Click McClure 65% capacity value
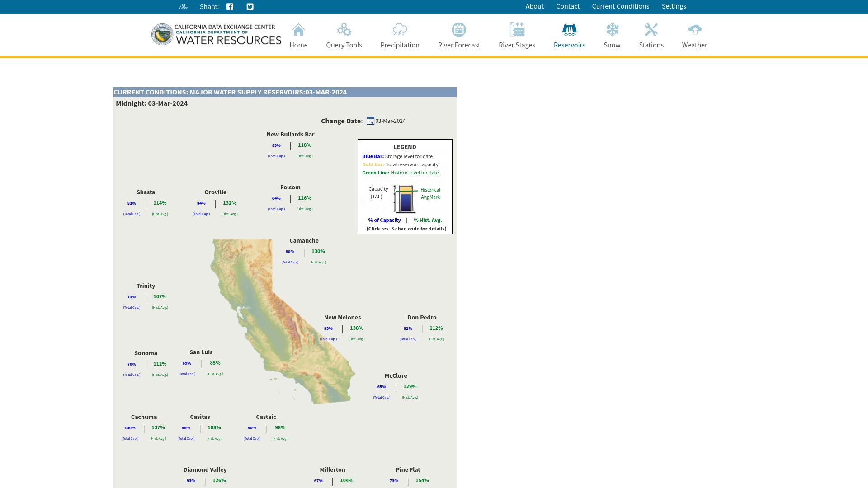This screenshot has height=488, width=868. (382, 387)
